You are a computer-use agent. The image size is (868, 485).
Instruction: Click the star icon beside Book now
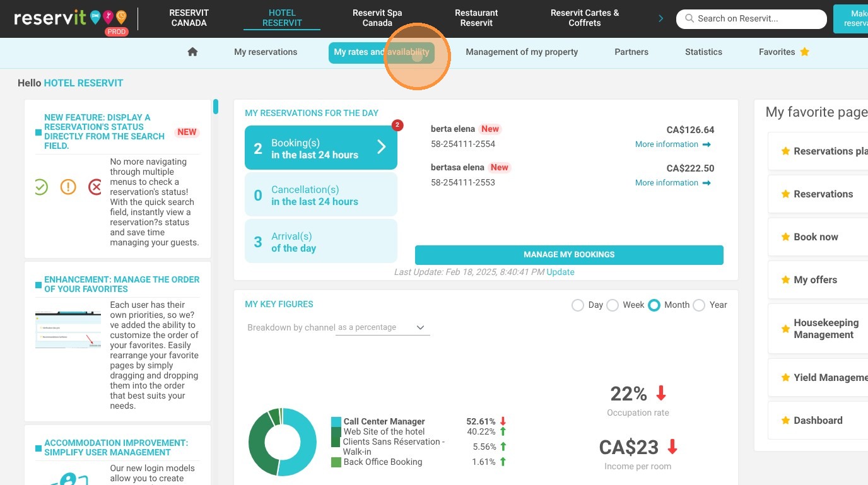785,237
